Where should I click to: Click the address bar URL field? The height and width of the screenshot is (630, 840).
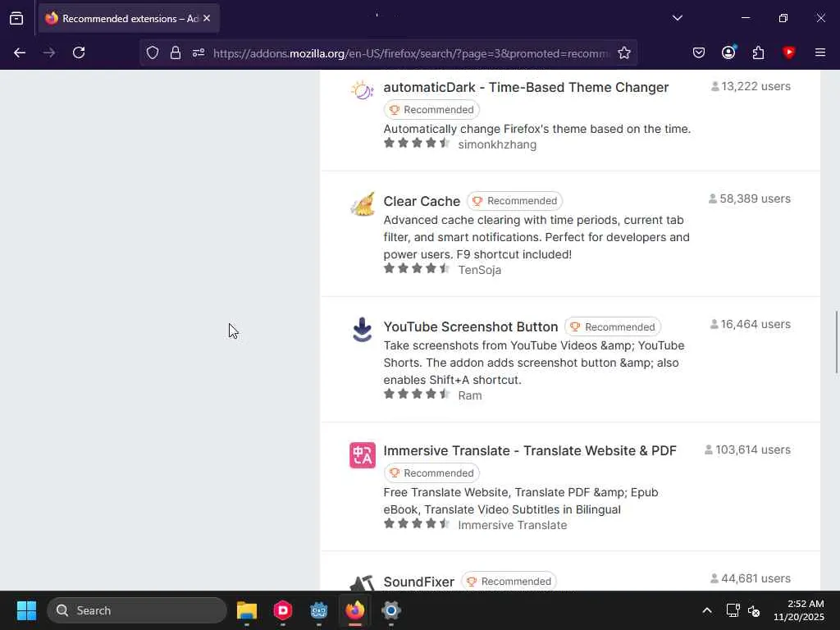click(412, 53)
